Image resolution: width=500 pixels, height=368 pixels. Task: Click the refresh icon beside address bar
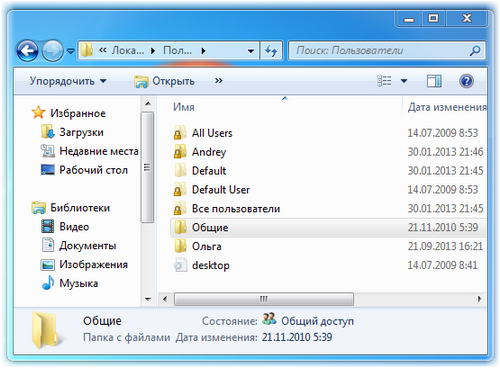pos(271,51)
